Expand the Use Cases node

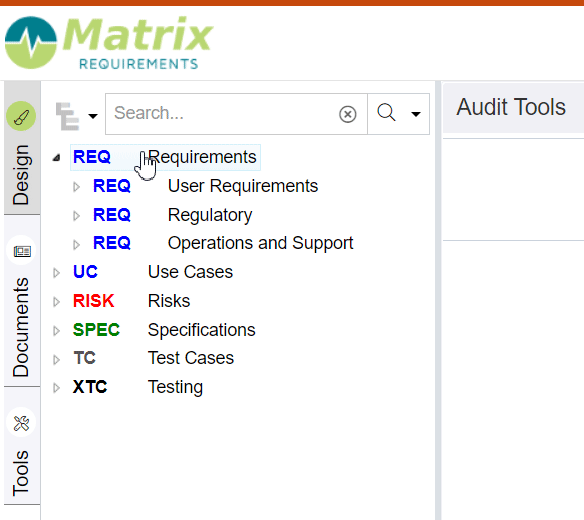tap(56, 273)
